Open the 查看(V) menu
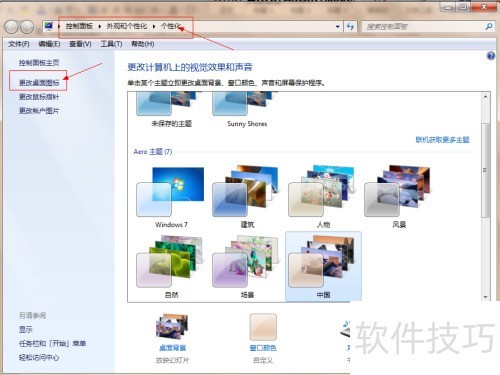This screenshot has height=375, width=500. pyautogui.click(x=80, y=44)
